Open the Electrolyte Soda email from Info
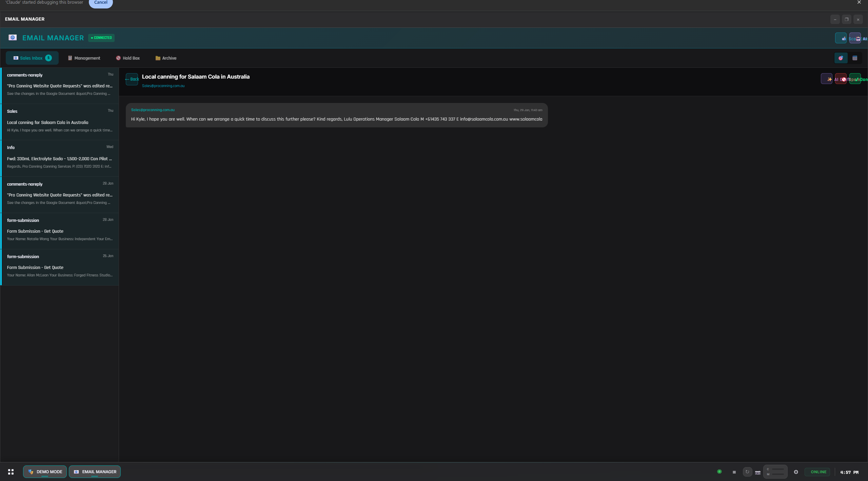The height and width of the screenshot is (481, 868). point(60,159)
